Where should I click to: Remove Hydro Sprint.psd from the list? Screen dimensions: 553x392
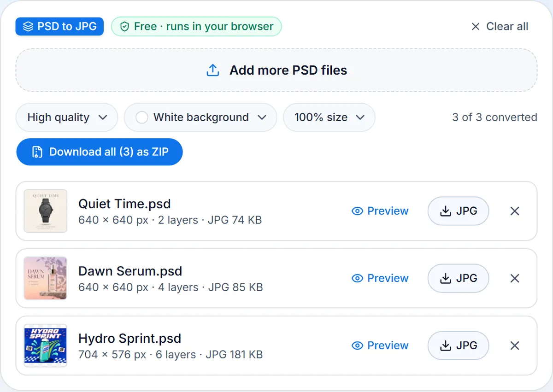click(515, 345)
